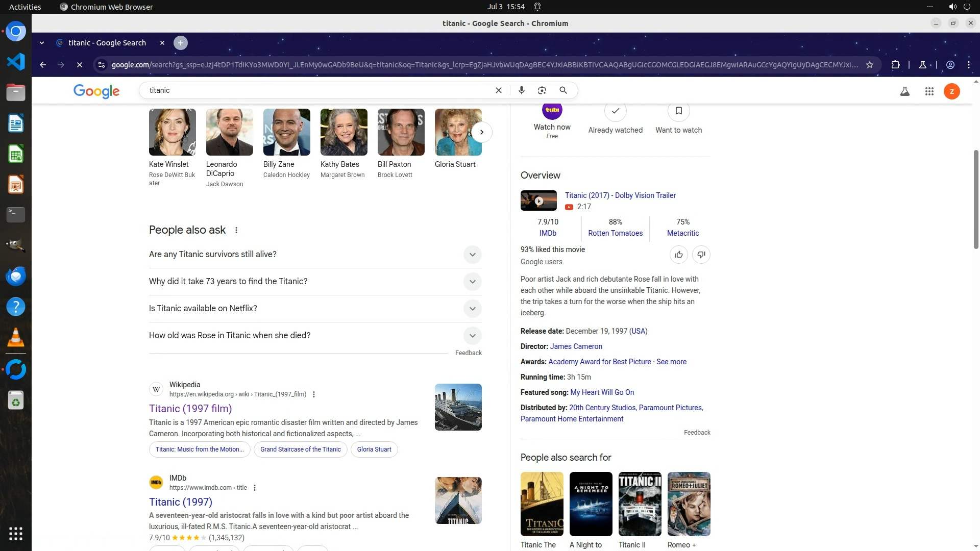Click the voice search microphone icon

(x=521, y=90)
